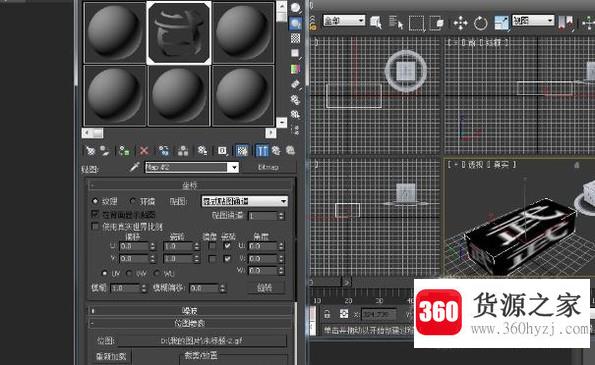Toggle the U tile checkbox
The image size is (595, 365).
227,246
